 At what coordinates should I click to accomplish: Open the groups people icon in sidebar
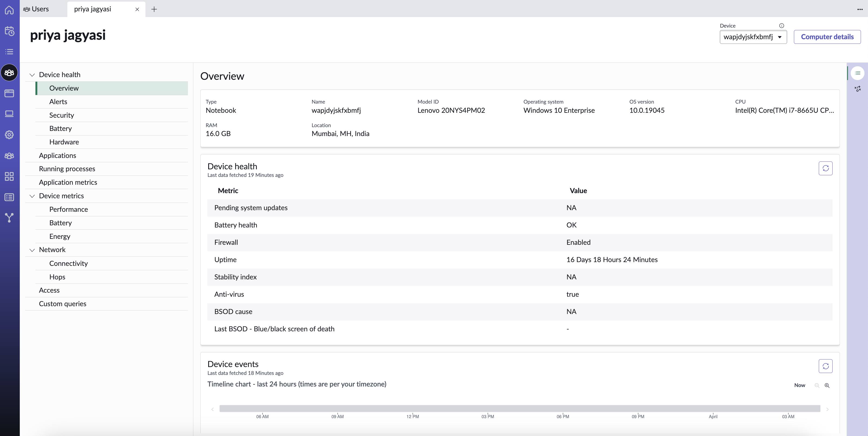pos(9,156)
